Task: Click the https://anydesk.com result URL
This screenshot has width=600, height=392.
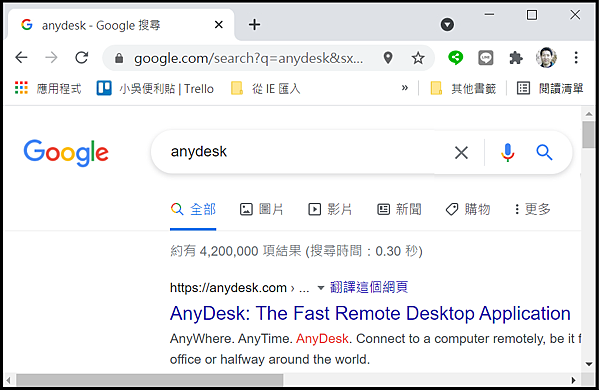Action: click(x=228, y=287)
